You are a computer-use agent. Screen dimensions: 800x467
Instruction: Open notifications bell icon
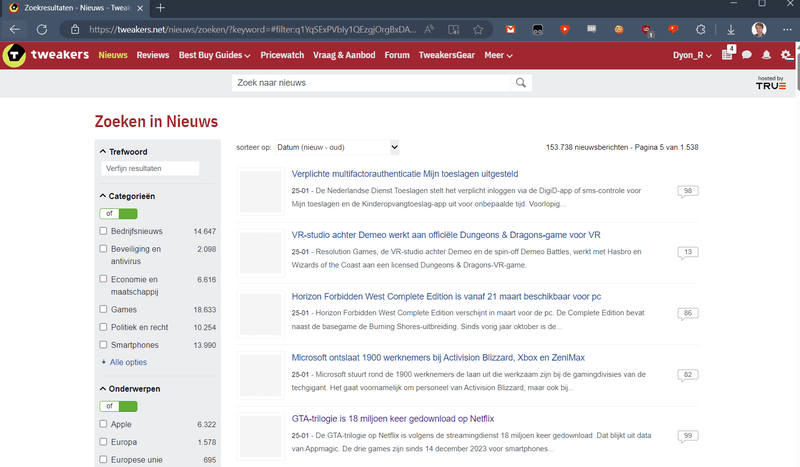tap(766, 55)
